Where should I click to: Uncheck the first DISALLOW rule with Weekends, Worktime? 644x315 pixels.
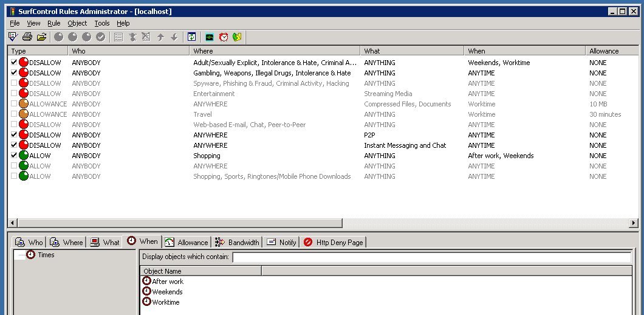[x=14, y=63]
